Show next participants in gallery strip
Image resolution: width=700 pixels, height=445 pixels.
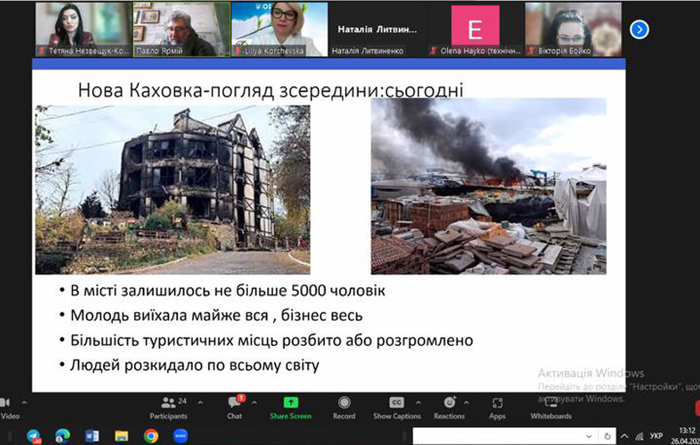pyautogui.click(x=639, y=30)
